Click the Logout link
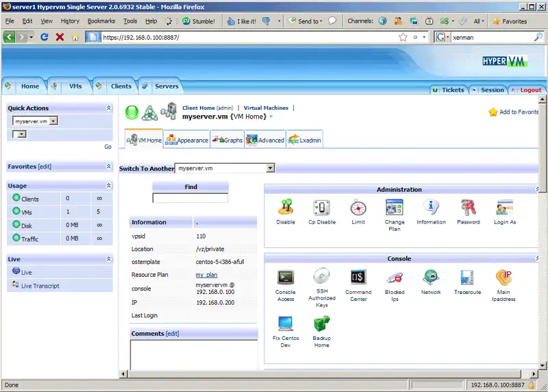Image resolution: width=548 pixels, height=392 pixels. 530,90
